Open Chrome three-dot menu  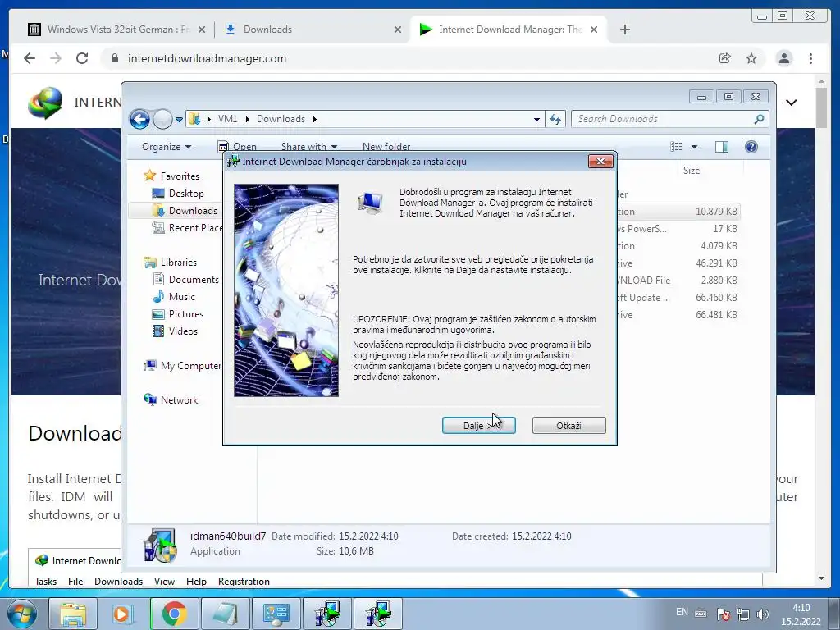click(810, 58)
